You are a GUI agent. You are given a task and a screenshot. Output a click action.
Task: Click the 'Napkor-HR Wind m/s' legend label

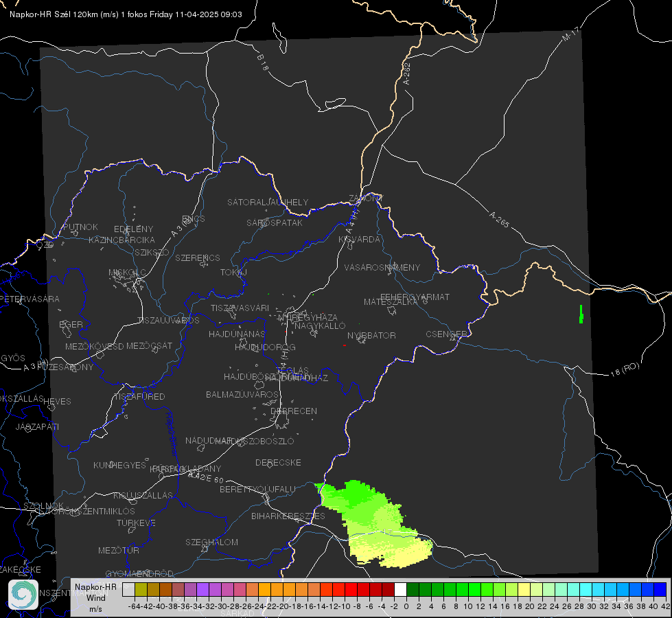pos(95,597)
